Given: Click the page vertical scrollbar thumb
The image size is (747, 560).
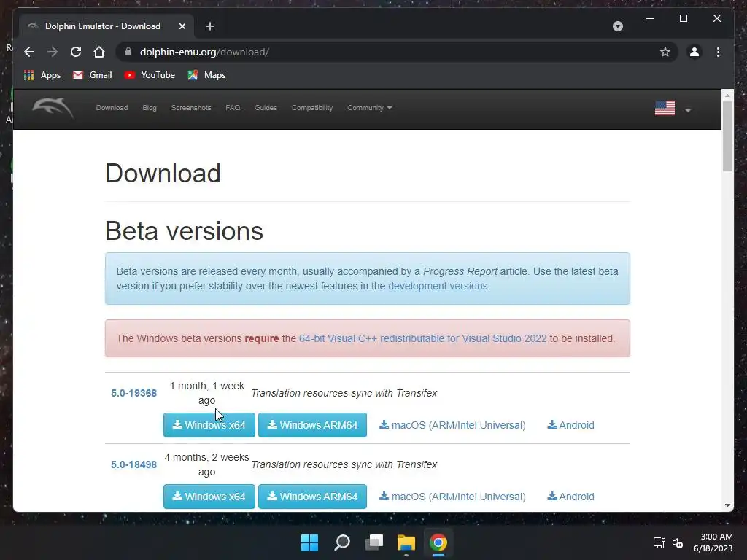Looking at the screenshot, I should [727, 136].
